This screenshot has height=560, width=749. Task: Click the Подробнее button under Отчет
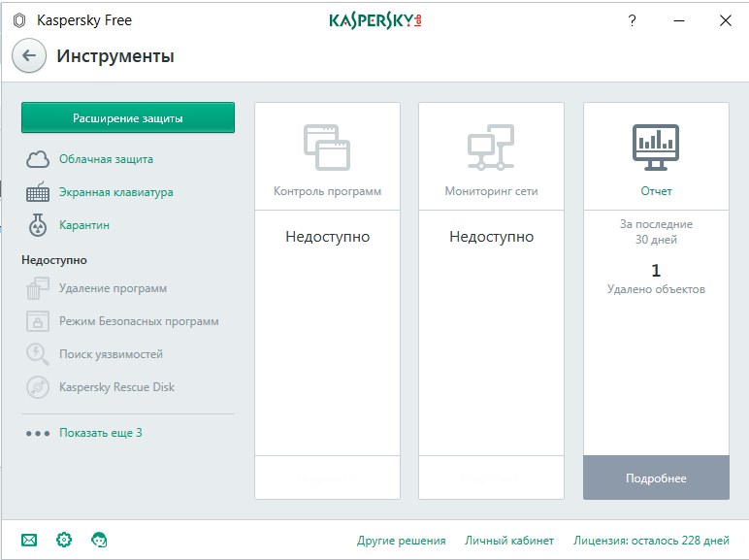pos(656,478)
